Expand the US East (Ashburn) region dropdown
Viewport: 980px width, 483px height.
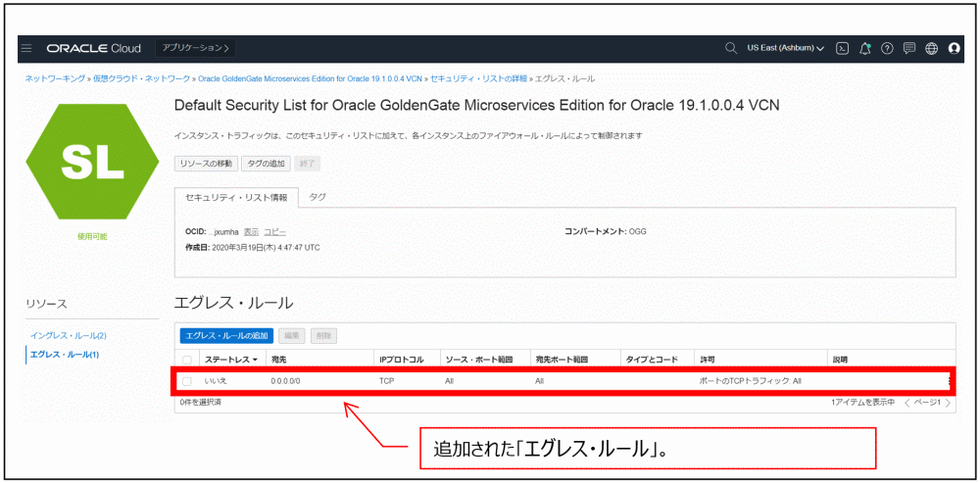click(785, 49)
